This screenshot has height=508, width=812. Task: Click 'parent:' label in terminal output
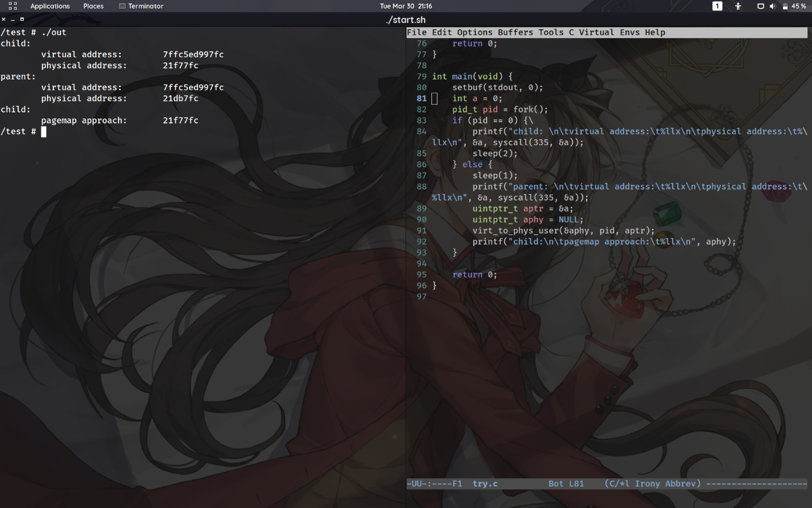tap(18, 76)
